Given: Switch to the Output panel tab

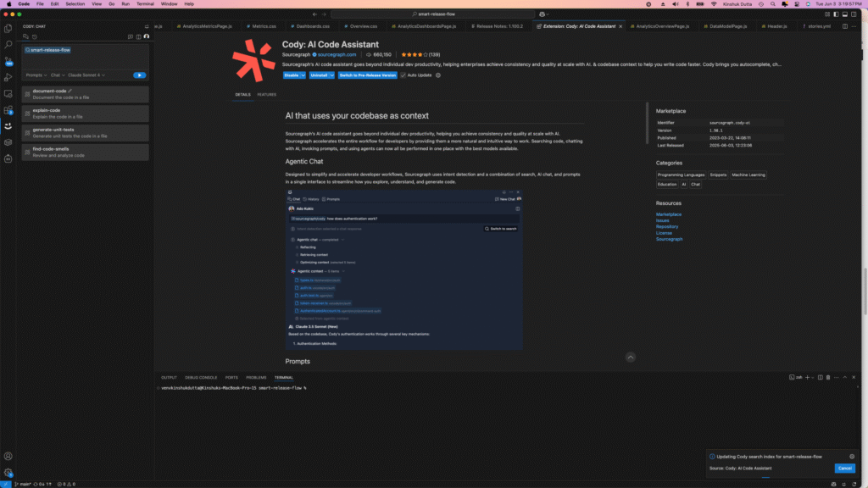Looking at the screenshot, I should tap(169, 377).
